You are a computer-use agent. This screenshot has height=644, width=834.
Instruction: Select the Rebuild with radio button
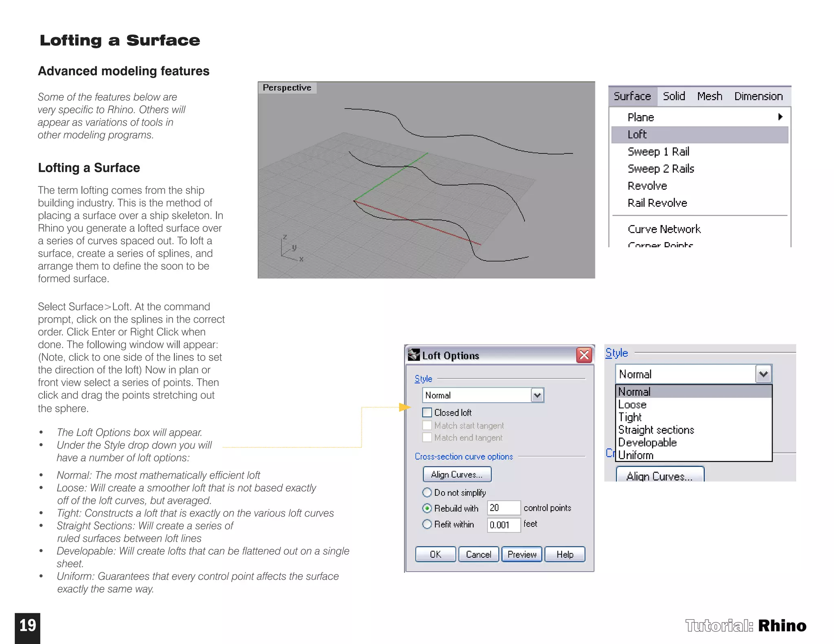(427, 508)
